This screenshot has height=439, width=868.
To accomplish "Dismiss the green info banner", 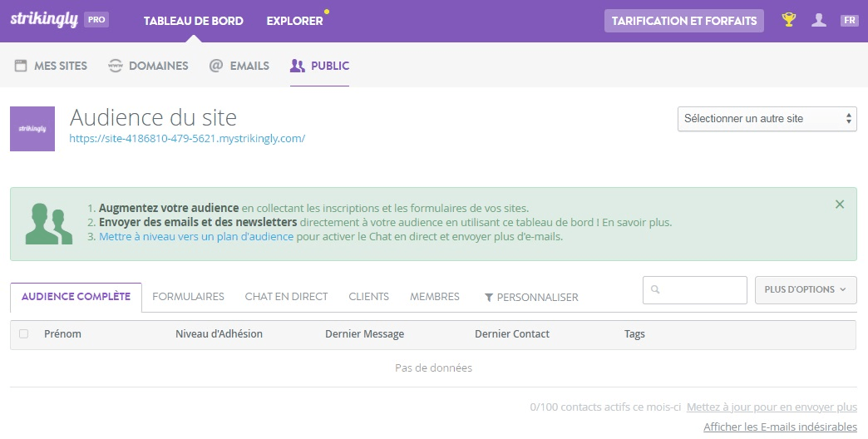I will tap(840, 205).
